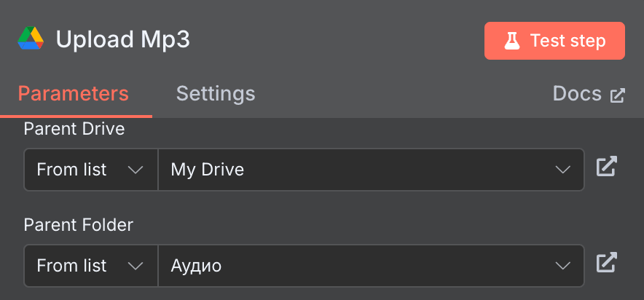Expand the My Drive dropdown arrow
The image size is (644, 300).
[x=562, y=170]
